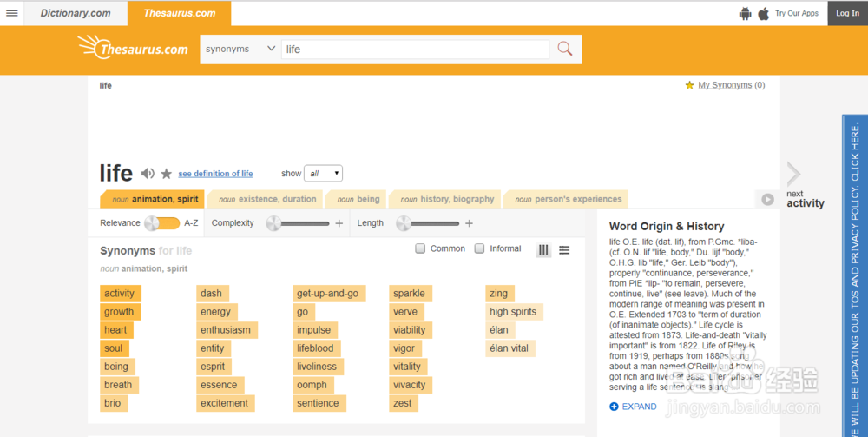Open My Synonyms link
The image size is (868, 437).
tap(725, 85)
